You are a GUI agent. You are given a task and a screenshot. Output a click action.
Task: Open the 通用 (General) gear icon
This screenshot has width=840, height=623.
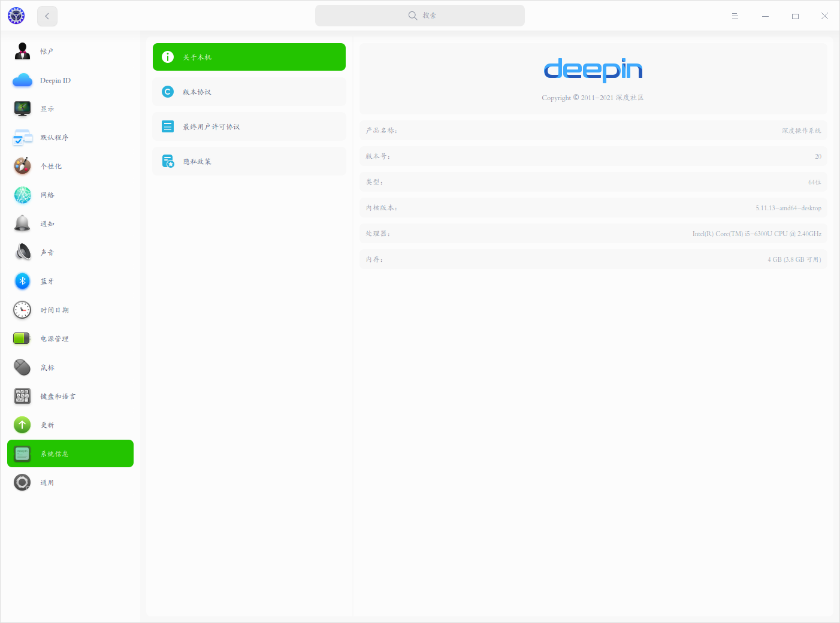[x=23, y=482]
